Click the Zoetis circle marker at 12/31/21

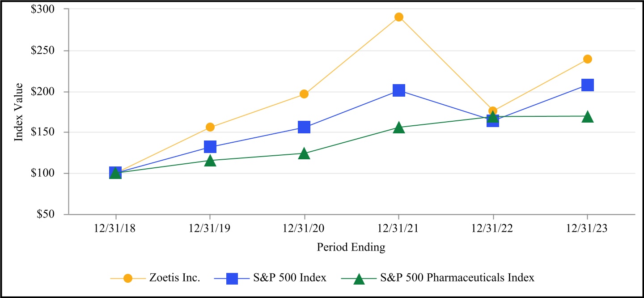point(399,17)
